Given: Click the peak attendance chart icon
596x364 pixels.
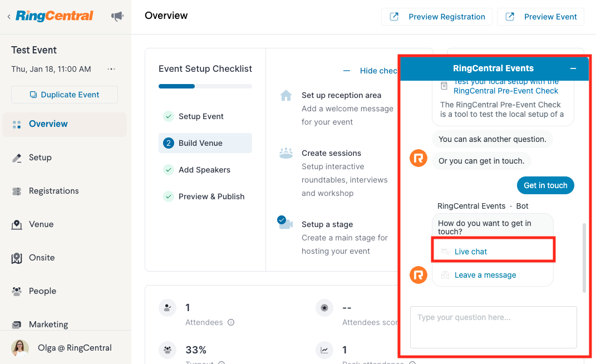Looking at the screenshot, I should click(324, 350).
